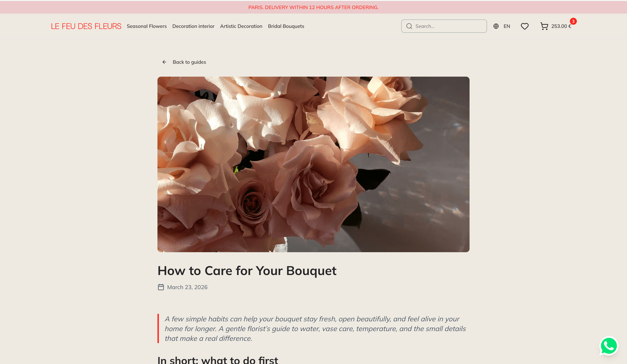Click the roses hero image

click(313, 164)
